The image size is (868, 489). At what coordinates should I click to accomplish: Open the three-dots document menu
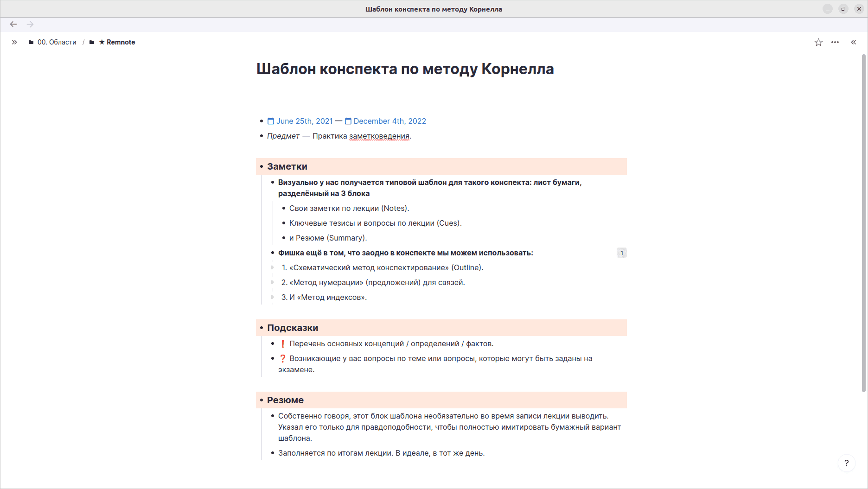pos(835,42)
